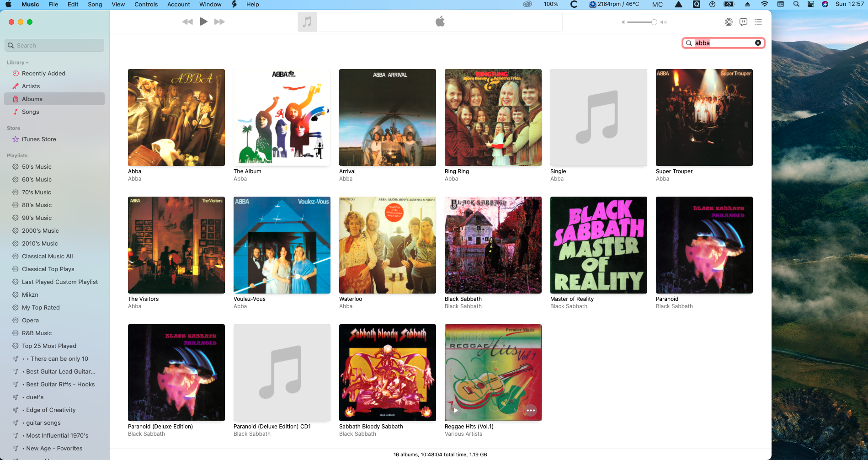Open the Master of Reality album cover
The width and height of the screenshot is (868, 460).
click(599, 245)
